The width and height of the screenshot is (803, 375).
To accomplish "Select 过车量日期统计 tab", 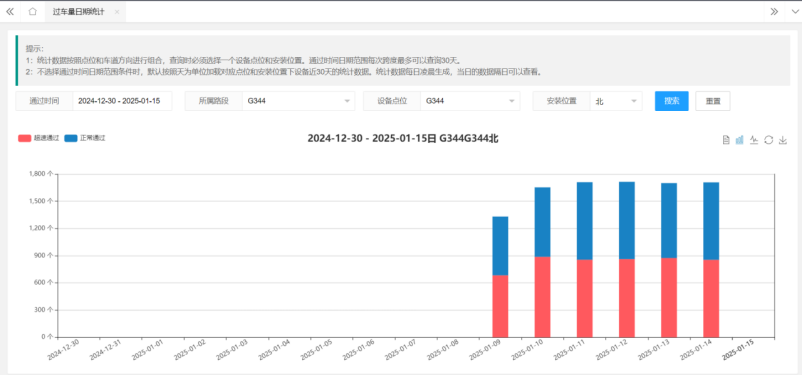I will pyautogui.click(x=78, y=11).
